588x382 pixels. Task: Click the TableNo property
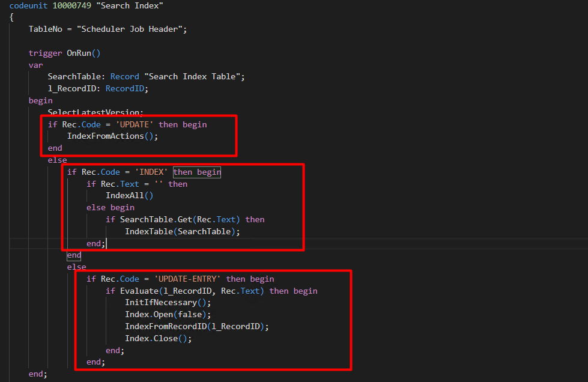(46, 29)
